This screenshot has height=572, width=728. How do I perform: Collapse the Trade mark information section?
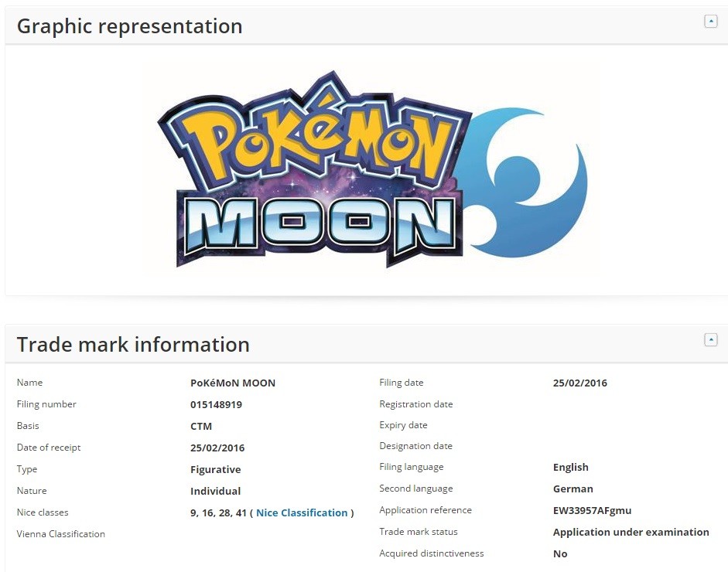pos(710,339)
